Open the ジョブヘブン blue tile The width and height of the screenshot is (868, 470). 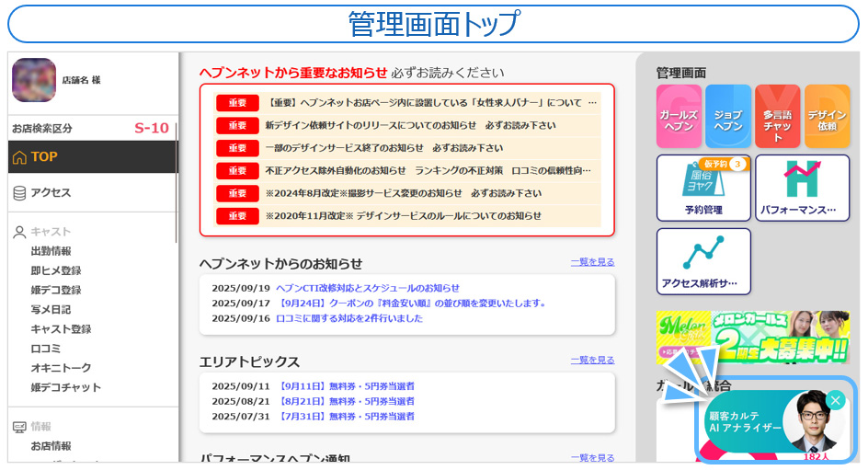point(728,117)
